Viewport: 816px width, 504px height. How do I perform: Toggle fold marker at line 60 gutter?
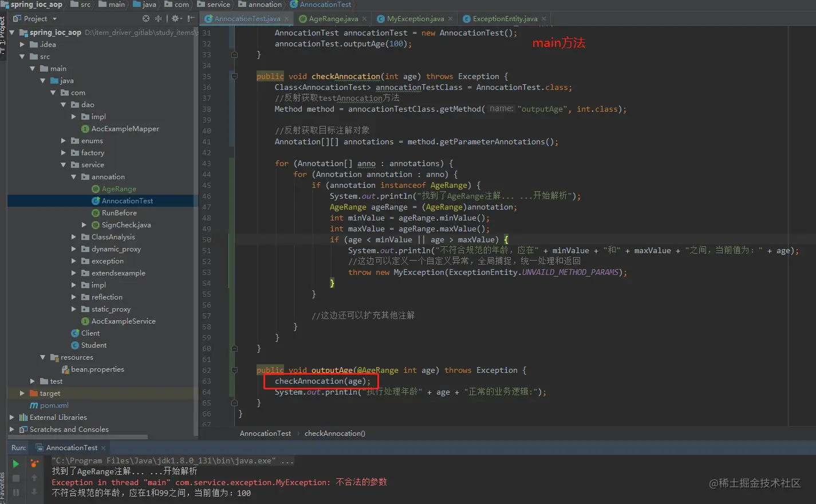click(234, 348)
